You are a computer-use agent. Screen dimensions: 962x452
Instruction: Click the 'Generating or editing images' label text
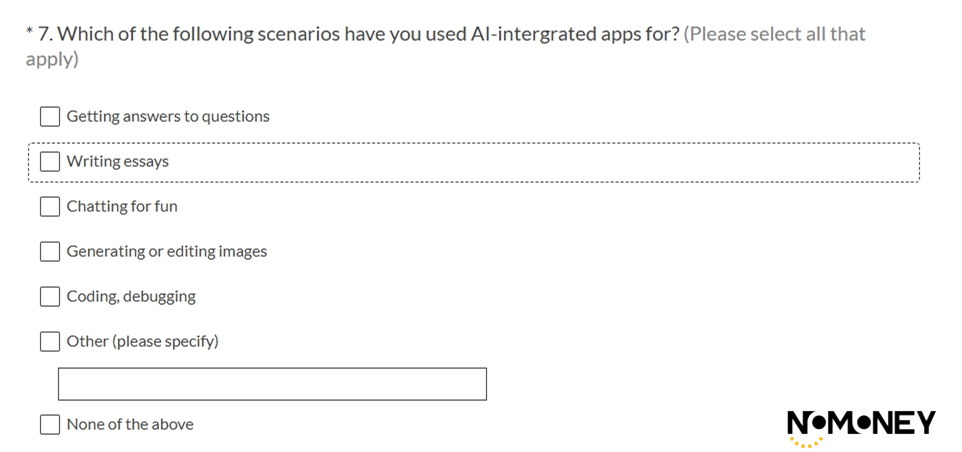click(167, 251)
